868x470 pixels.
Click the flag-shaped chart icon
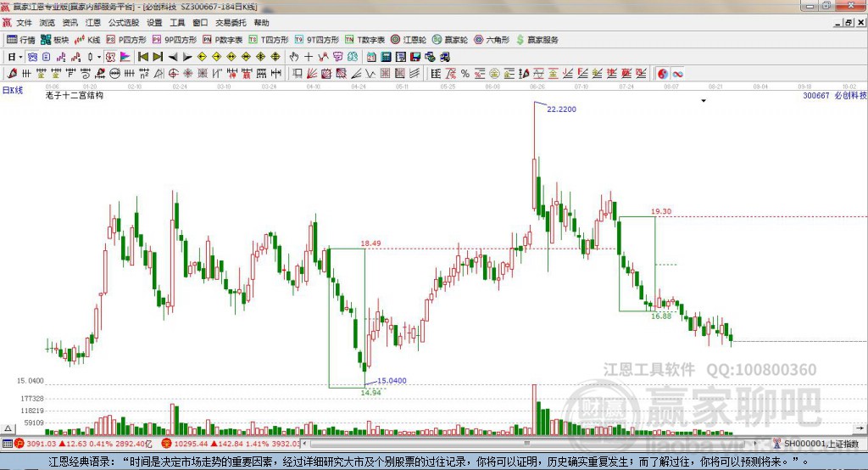coord(125,57)
